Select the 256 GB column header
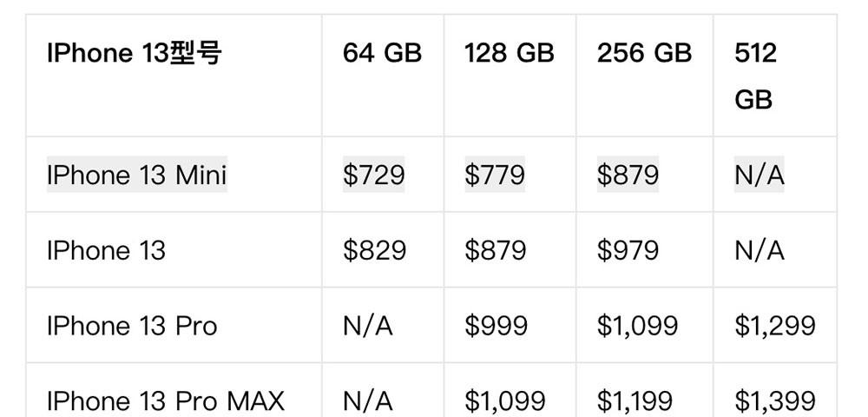 coord(644,54)
